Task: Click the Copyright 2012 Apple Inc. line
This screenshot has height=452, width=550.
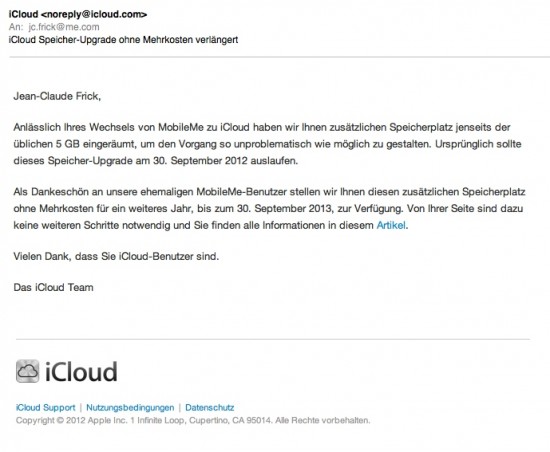Action: point(193,420)
